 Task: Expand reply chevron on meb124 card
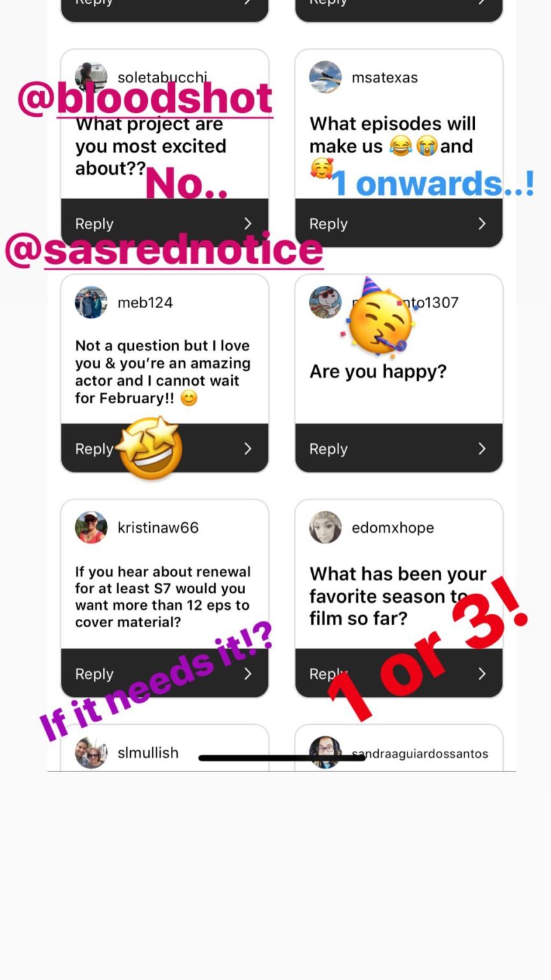click(248, 449)
